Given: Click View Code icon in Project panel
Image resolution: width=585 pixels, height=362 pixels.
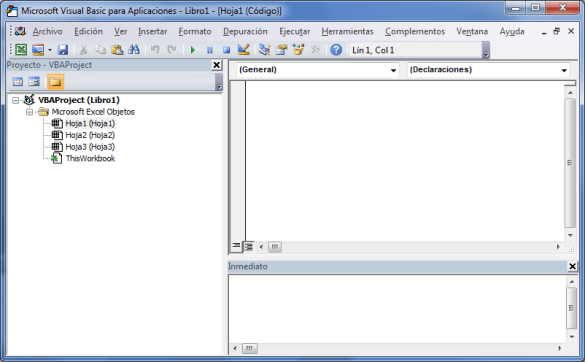Looking at the screenshot, I should pos(18,82).
